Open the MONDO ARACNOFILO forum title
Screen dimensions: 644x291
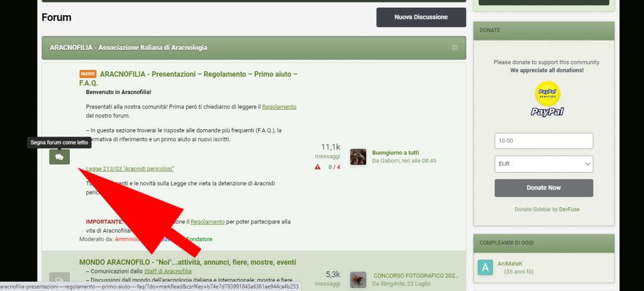tap(187, 262)
